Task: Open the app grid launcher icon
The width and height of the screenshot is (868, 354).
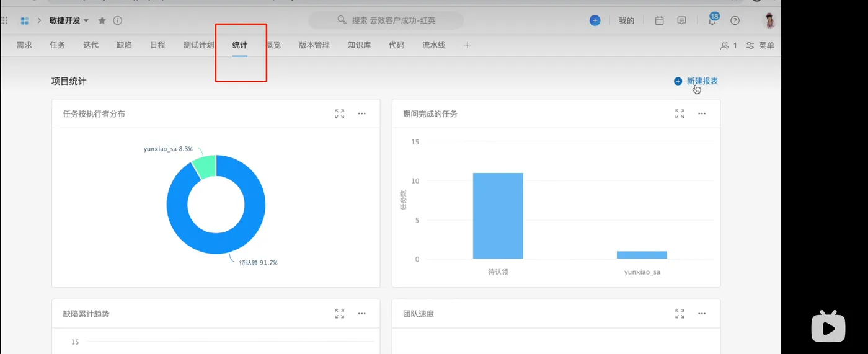Action: pos(5,20)
